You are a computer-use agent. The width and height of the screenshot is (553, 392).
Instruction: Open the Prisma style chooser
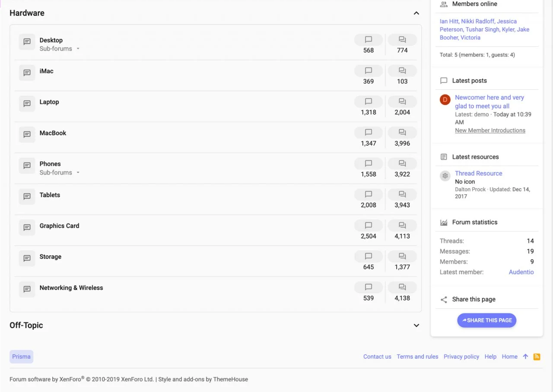21,357
